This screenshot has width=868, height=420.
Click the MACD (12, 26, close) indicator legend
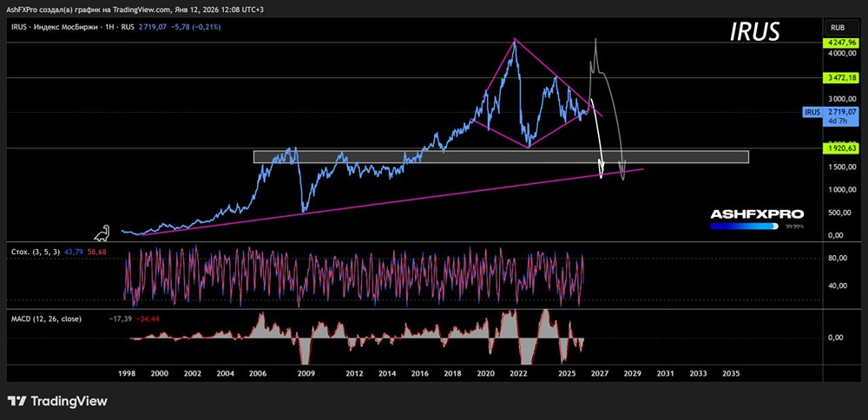pos(47,318)
